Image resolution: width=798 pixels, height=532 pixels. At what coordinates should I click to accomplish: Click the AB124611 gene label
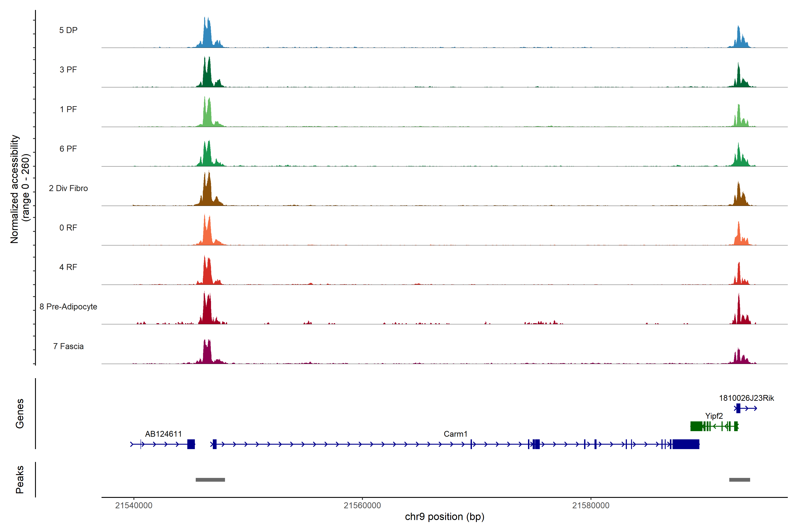[163, 434]
